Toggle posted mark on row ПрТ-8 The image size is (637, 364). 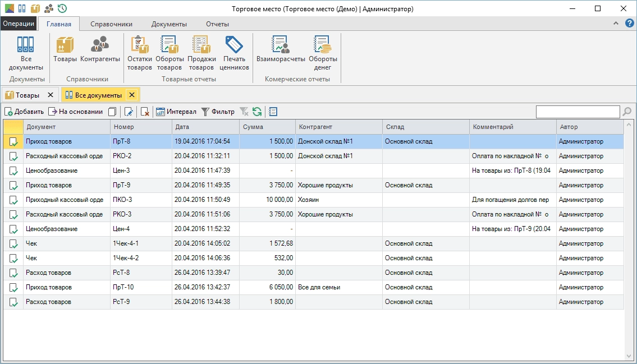[13, 142]
